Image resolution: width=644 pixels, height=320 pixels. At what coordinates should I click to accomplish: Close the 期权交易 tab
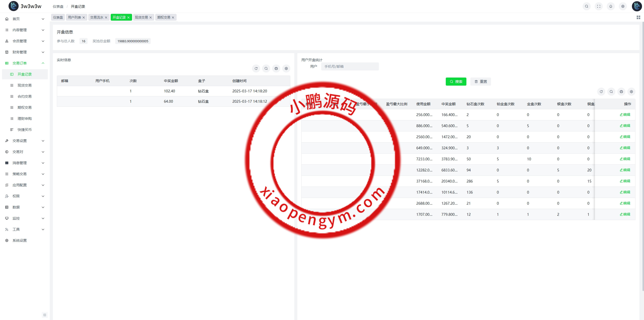[173, 17]
